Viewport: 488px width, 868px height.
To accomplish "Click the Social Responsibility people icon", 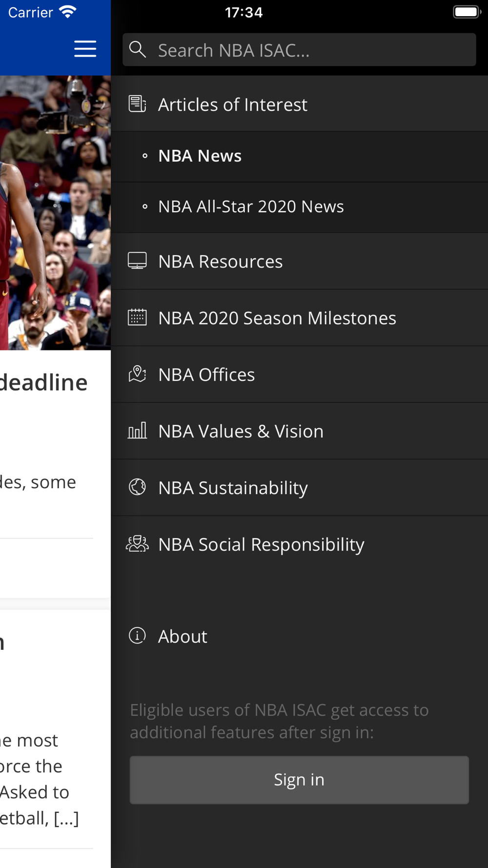I will point(137,543).
